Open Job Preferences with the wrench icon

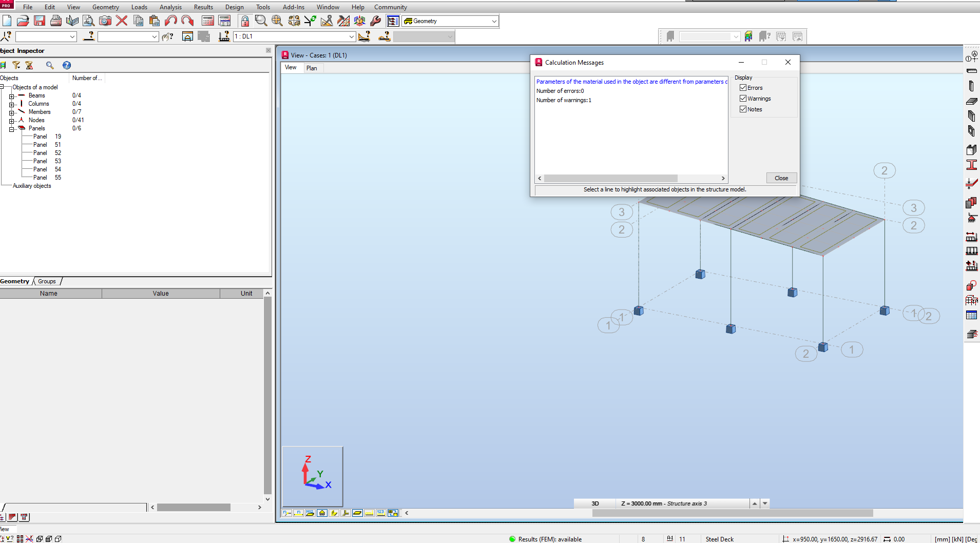pyautogui.click(x=375, y=21)
